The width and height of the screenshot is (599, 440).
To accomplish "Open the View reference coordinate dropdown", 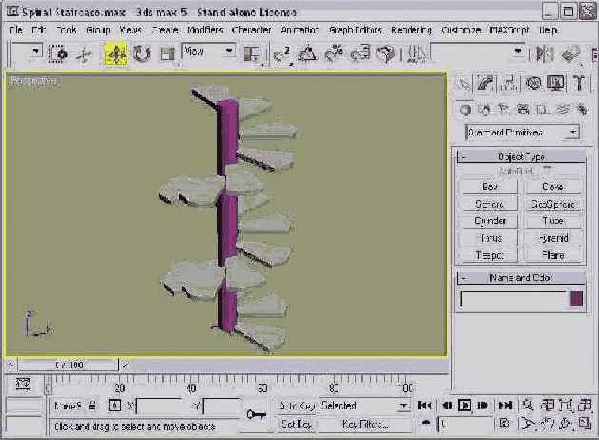I will click(229, 51).
